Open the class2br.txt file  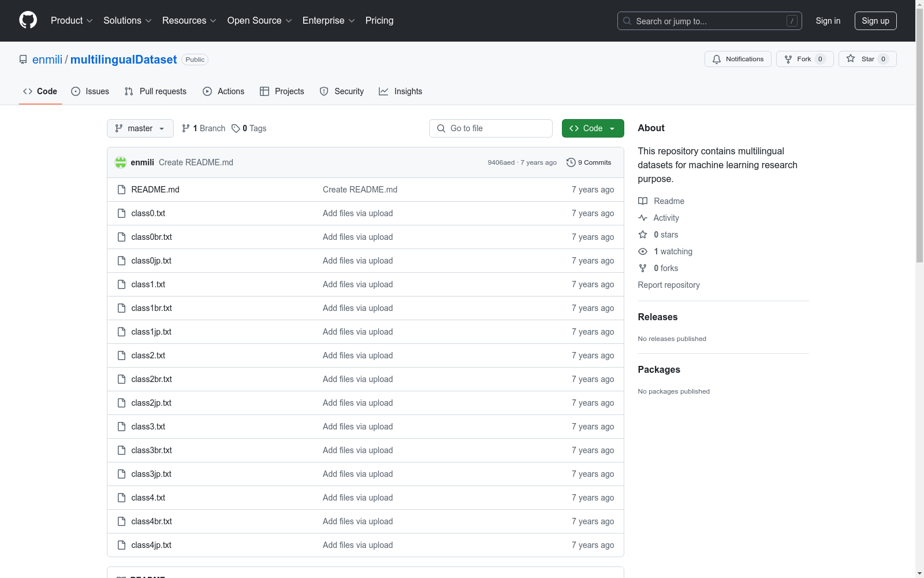pyautogui.click(x=152, y=379)
